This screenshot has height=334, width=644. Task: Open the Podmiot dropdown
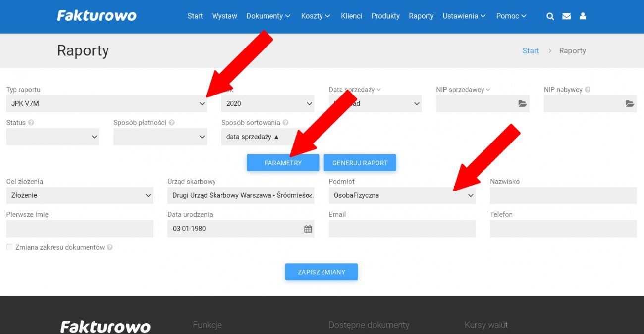tap(401, 195)
